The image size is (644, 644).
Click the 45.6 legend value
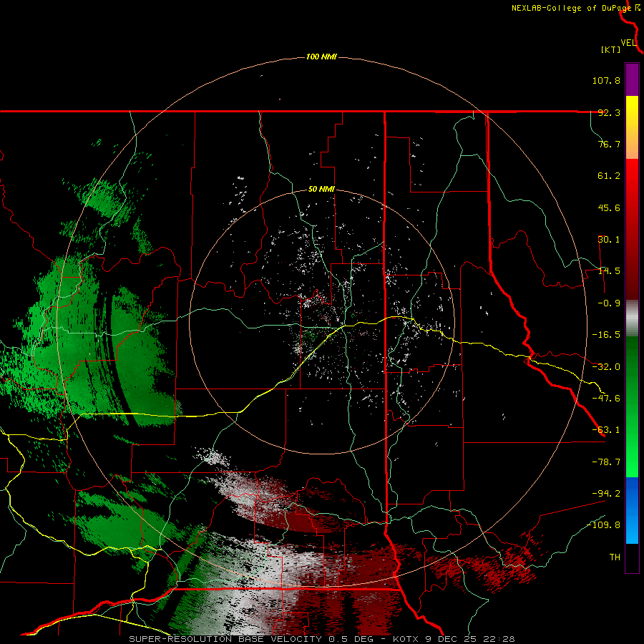(x=609, y=208)
